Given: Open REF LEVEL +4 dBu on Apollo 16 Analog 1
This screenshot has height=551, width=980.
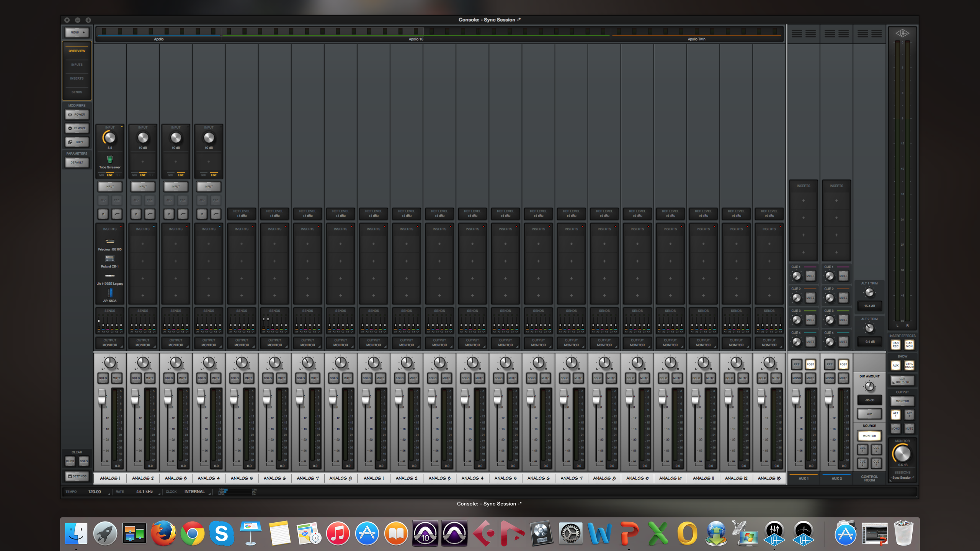Looking at the screenshot, I should (x=373, y=214).
